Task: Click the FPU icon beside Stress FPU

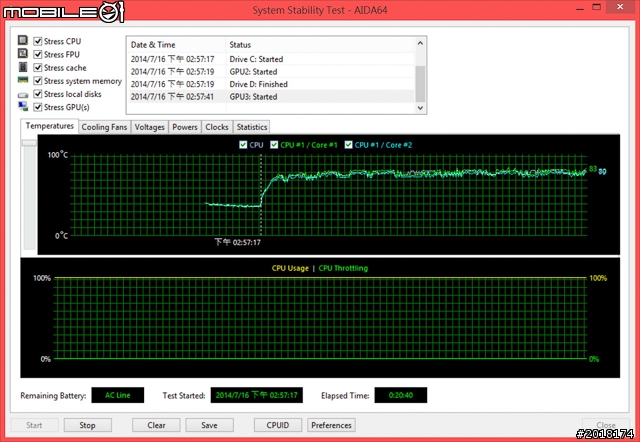Action: pos(23,53)
